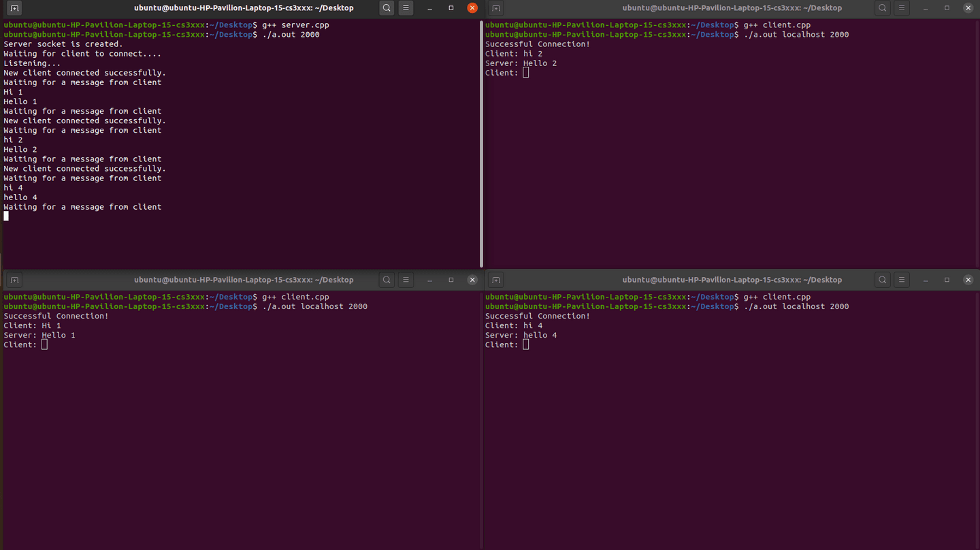Click the 'Client: Hi 1' line
This screenshot has height=550, width=980.
pyautogui.click(x=32, y=325)
